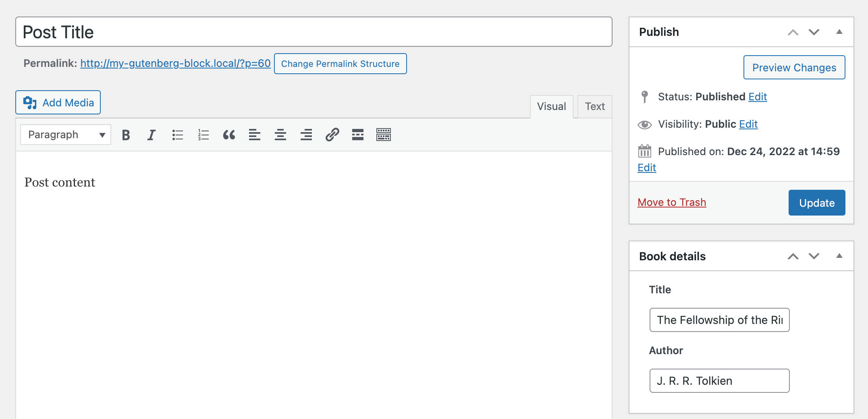Open the Add Media dialog
868x419 pixels.
pos(58,103)
